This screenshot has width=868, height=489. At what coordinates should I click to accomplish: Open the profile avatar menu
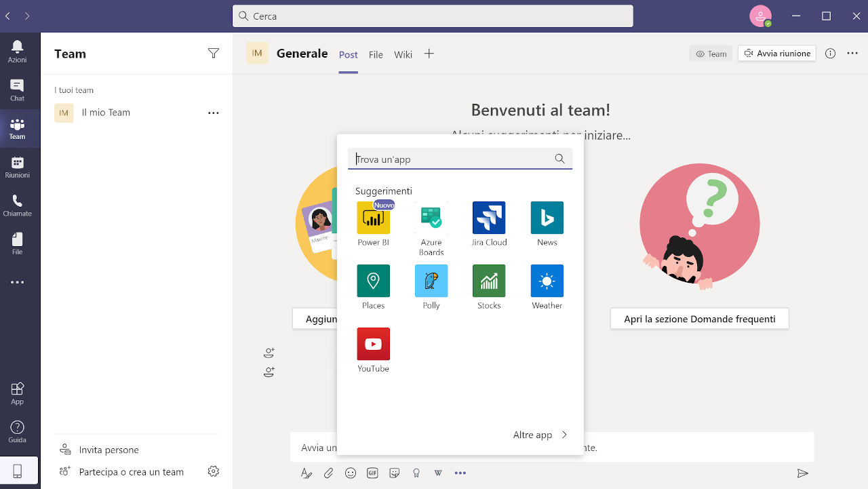(760, 16)
